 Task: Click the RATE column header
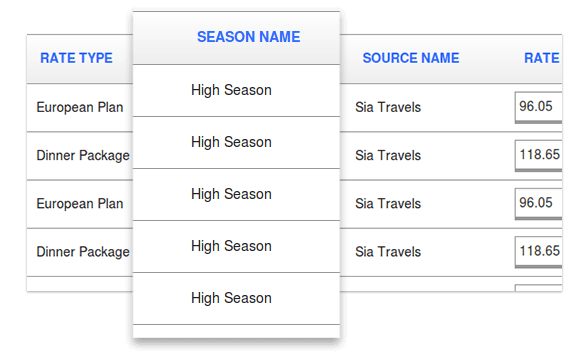point(541,58)
